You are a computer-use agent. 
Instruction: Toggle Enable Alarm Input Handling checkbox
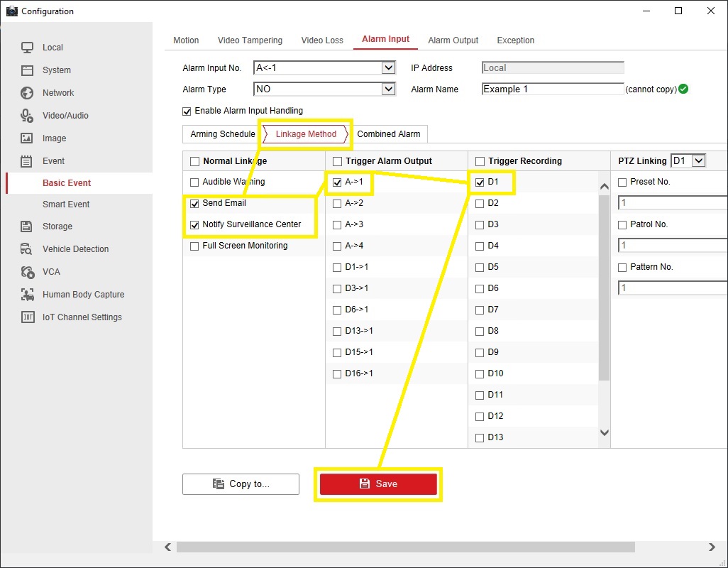[187, 111]
